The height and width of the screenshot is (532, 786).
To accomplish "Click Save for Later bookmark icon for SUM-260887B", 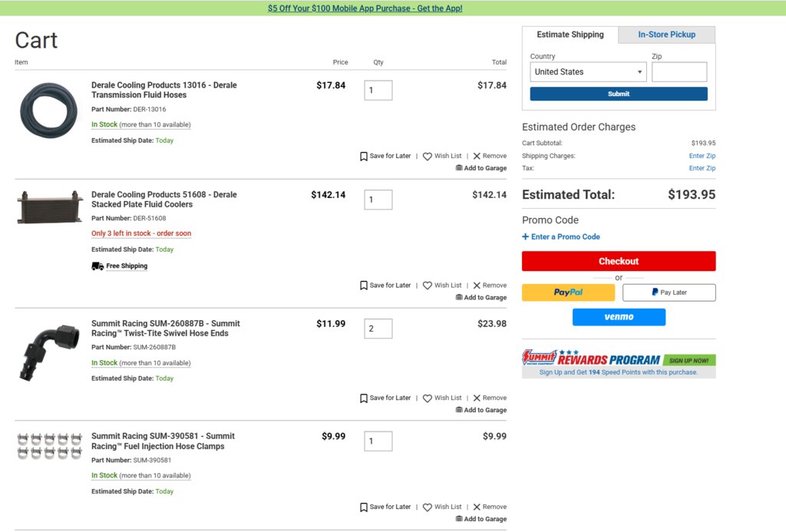I will 363,398.
